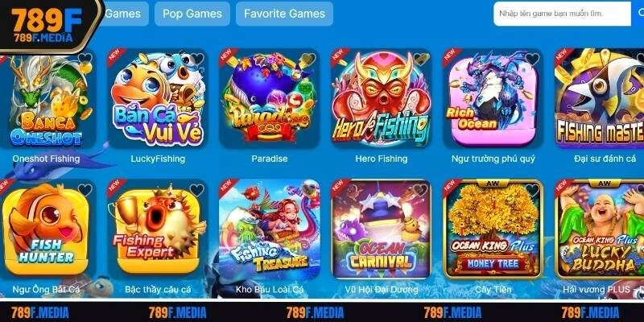644x322 pixels.
Task: Switch to the Favorite Games tab
Action: tap(284, 14)
